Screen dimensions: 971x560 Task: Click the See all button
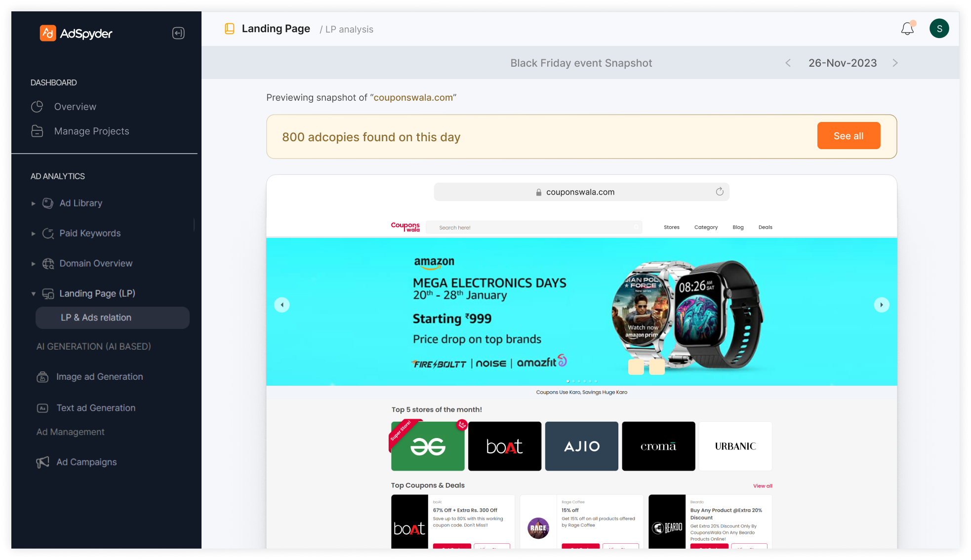point(849,136)
